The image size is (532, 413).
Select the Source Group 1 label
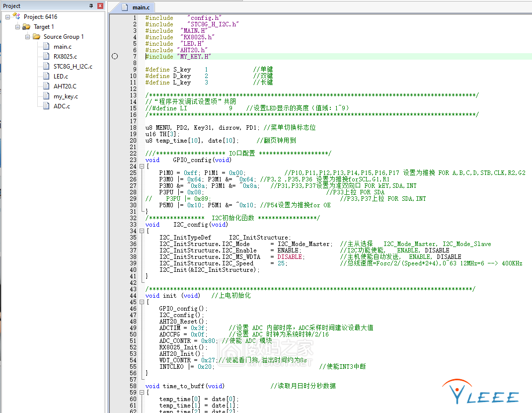(x=64, y=37)
